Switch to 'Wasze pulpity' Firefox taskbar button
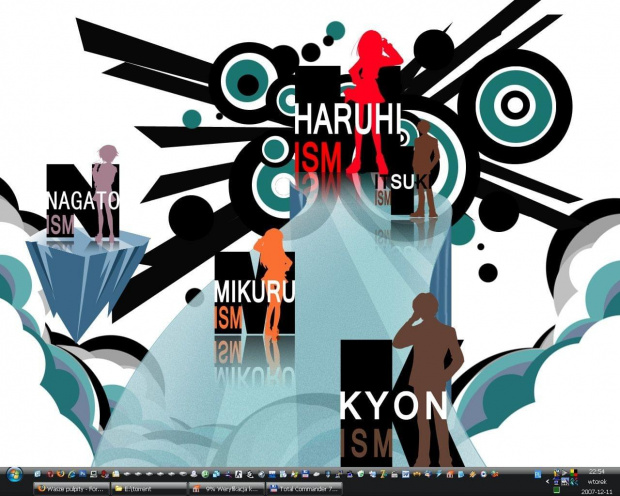Viewport: 620px width, 496px height. point(72,489)
